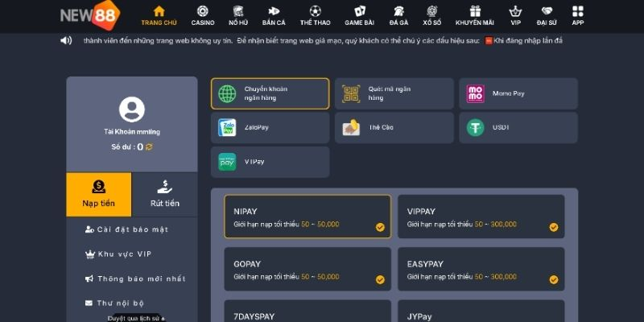Choose the USDT payment icon
Image resolution: width=644 pixels, height=322 pixels.
click(476, 128)
